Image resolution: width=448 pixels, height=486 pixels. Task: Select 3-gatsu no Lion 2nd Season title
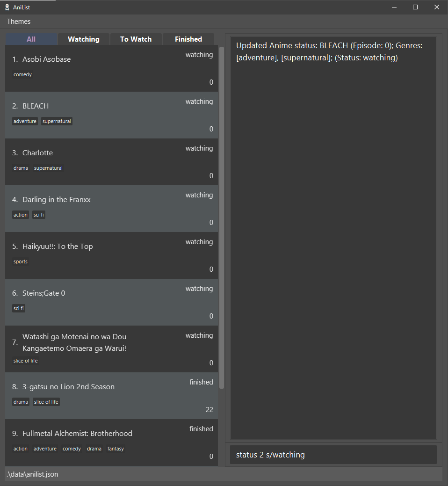pyautogui.click(x=68, y=387)
